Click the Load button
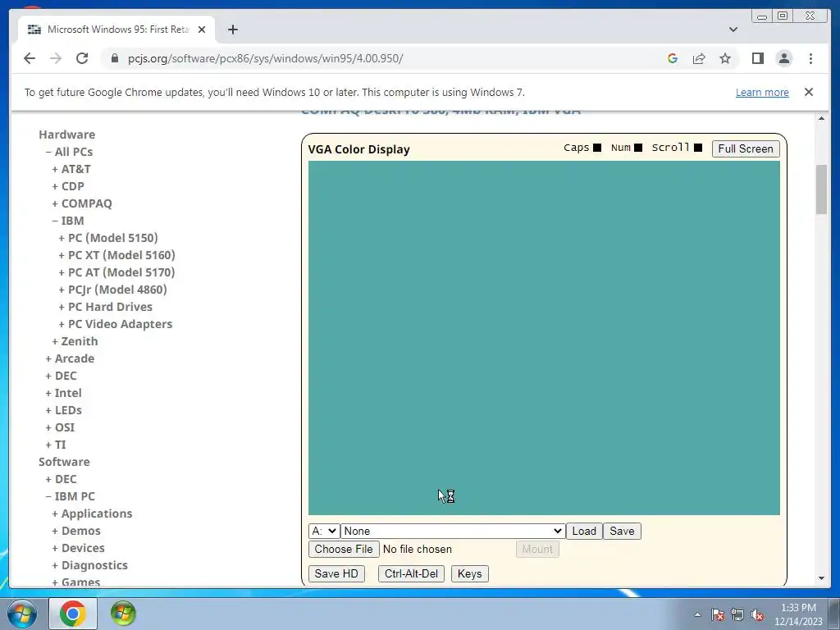 584,531
